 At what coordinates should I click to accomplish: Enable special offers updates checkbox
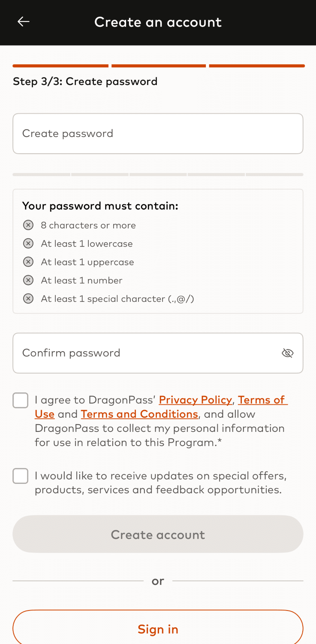pyautogui.click(x=21, y=476)
